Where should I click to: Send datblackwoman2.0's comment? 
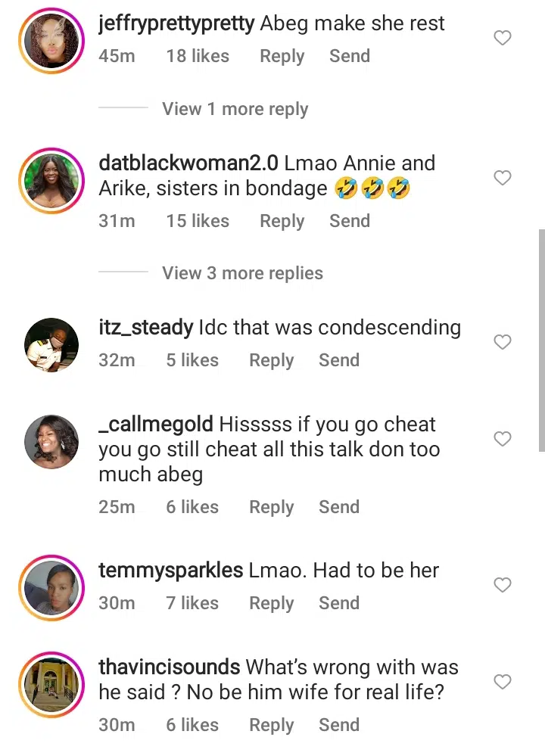[x=349, y=221]
